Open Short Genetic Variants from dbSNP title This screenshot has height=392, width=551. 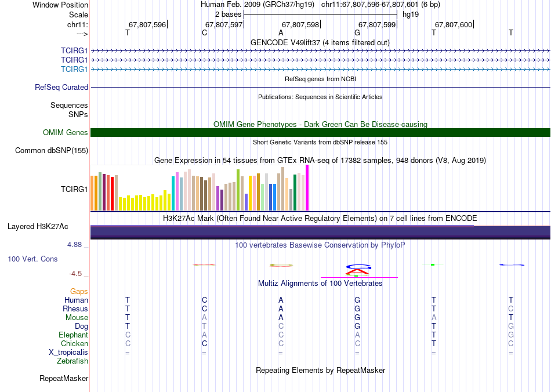[320, 142]
